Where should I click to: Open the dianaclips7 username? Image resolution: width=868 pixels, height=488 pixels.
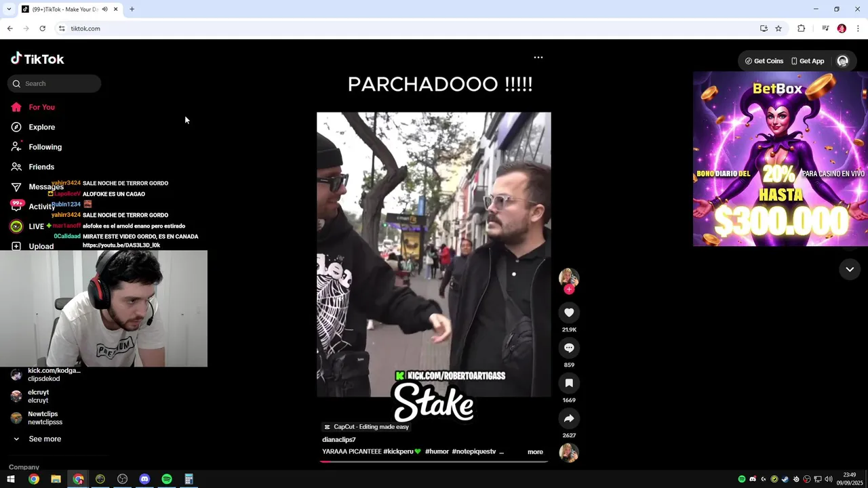click(x=339, y=440)
